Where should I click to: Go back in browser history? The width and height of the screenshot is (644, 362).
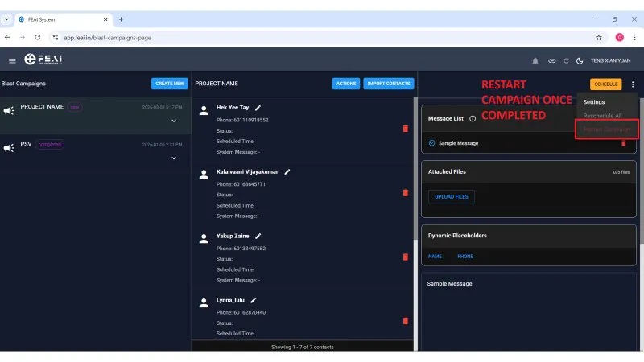click(x=7, y=37)
